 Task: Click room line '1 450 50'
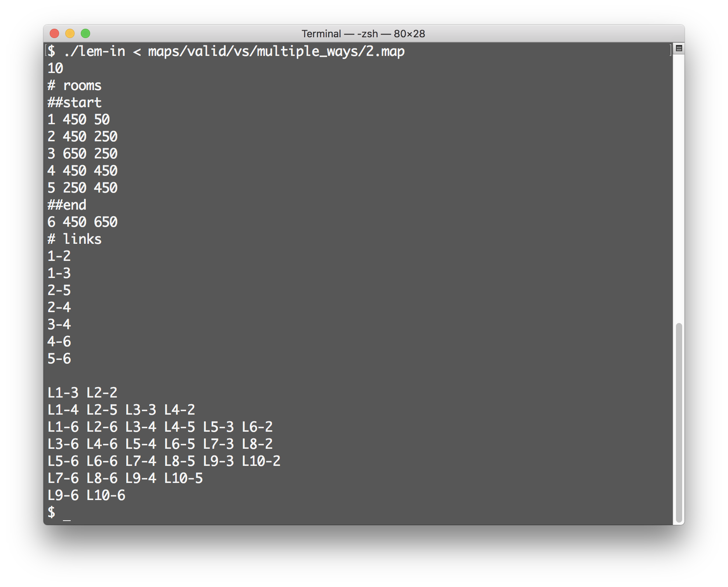[x=78, y=120]
